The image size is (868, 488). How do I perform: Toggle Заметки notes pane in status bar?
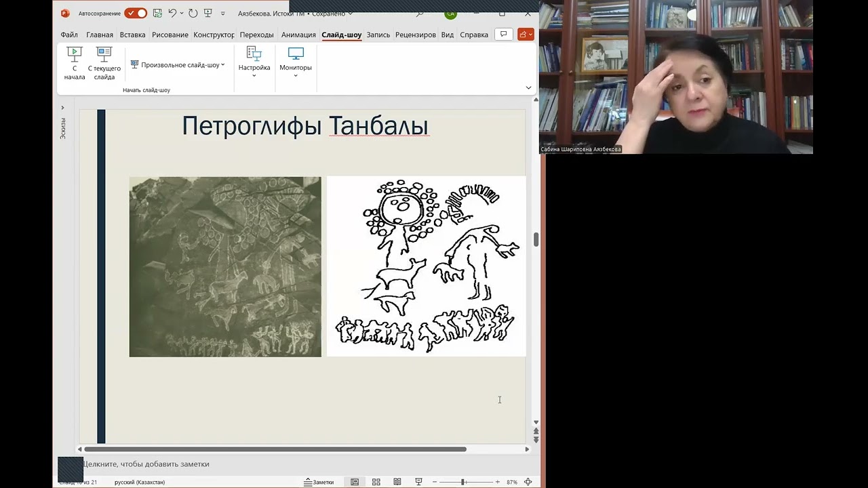pyautogui.click(x=319, y=482)
